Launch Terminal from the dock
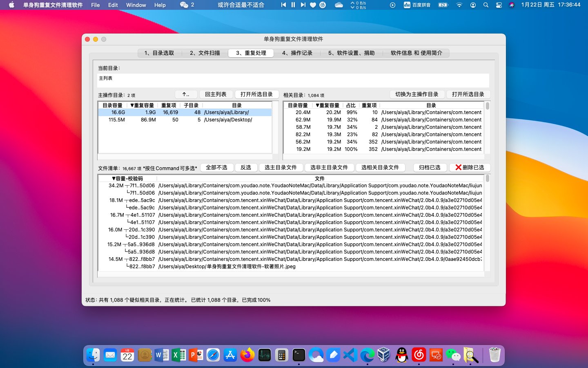The width and height of the screenshot is (588, 368). [x=298, y=355]
